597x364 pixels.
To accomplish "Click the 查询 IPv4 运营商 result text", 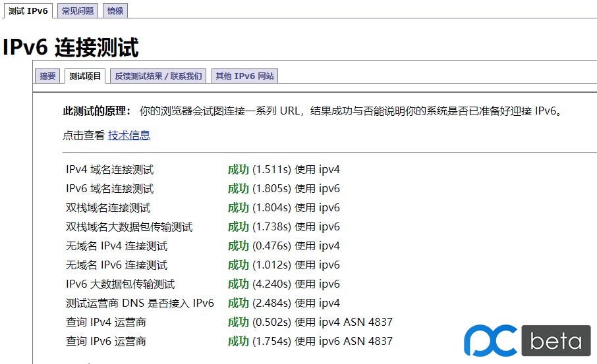I will (x=310, y=323).
